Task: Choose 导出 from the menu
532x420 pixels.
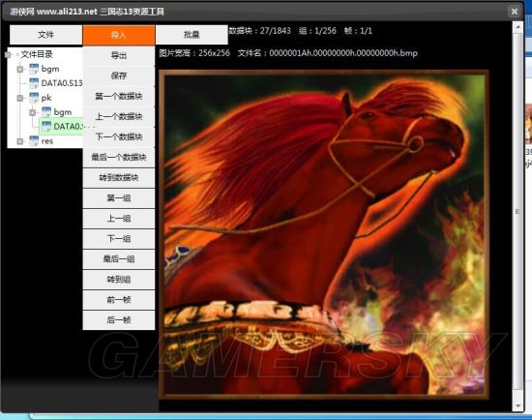Action: pos(119,55)
